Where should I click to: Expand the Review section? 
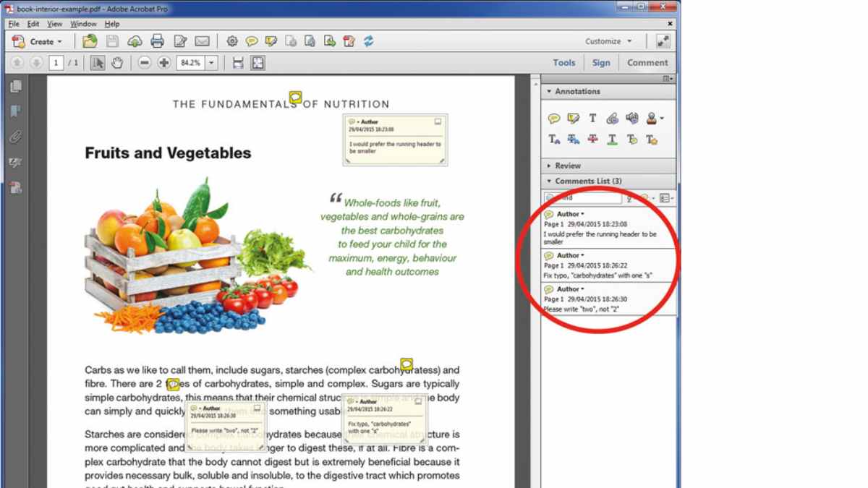[x=608, y=166]
